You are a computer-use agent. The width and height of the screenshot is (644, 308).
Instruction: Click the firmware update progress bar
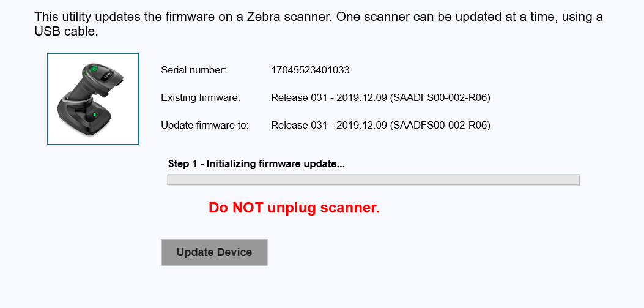point(373,179)
